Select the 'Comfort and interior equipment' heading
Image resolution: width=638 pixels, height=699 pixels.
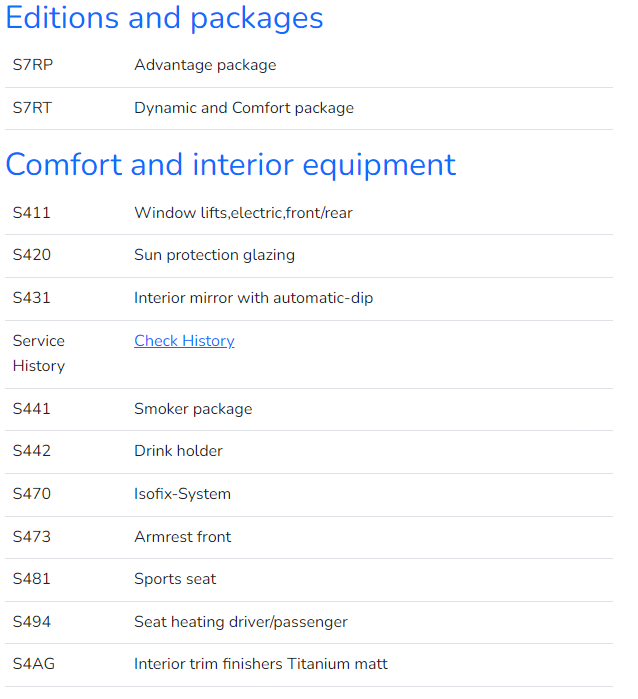(x=231, y=165)
